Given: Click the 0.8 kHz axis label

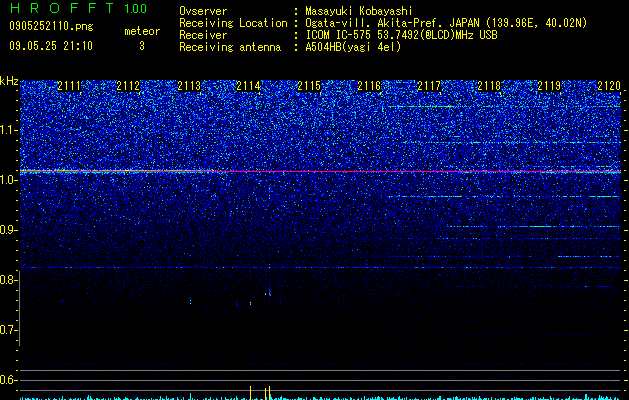Looking at the screenshot, I should point(8,280).
